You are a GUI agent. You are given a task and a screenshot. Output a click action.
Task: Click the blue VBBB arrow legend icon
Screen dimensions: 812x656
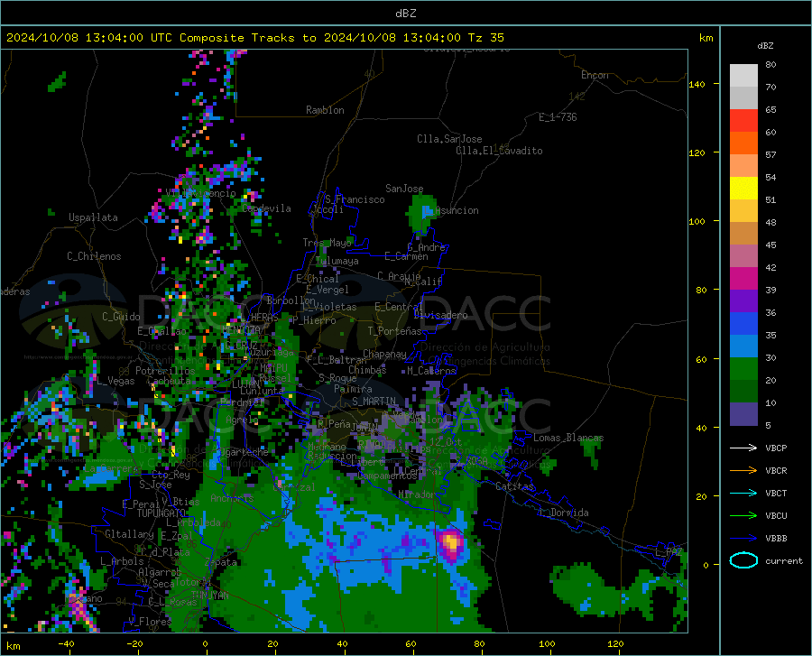[x=743, y=538]
